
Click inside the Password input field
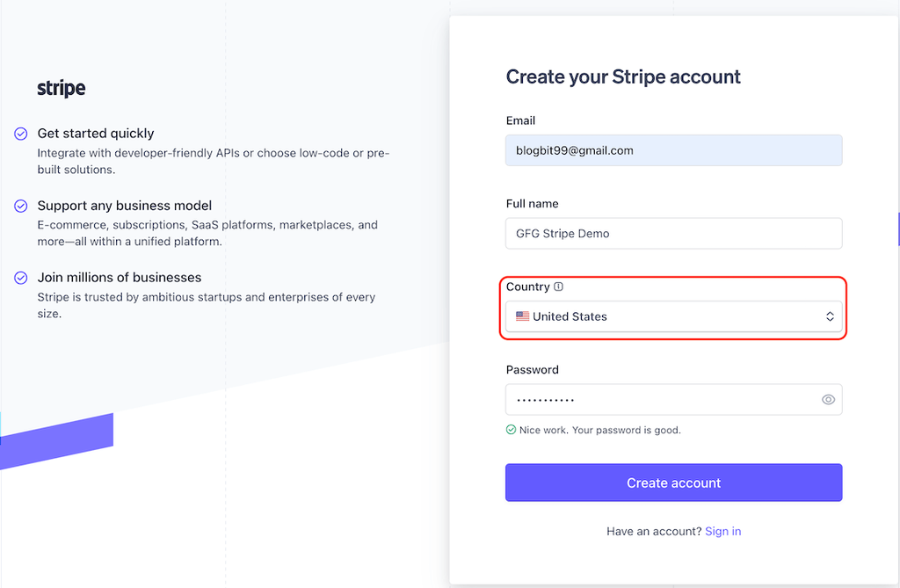pos(659,400)
